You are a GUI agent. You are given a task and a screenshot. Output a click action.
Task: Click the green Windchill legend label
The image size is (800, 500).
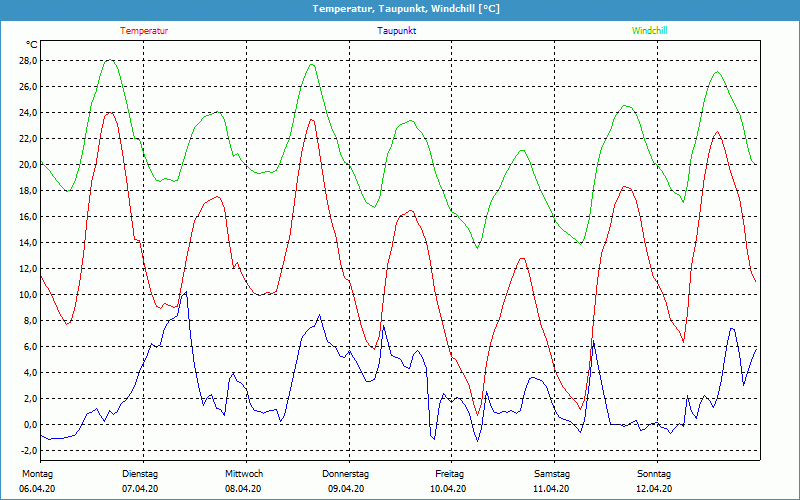pos(649,31)
